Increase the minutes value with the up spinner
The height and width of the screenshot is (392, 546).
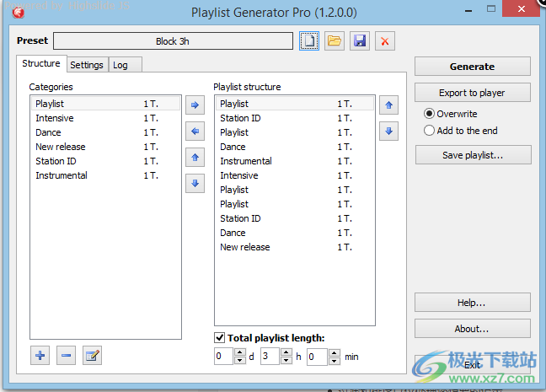(335, 352)
